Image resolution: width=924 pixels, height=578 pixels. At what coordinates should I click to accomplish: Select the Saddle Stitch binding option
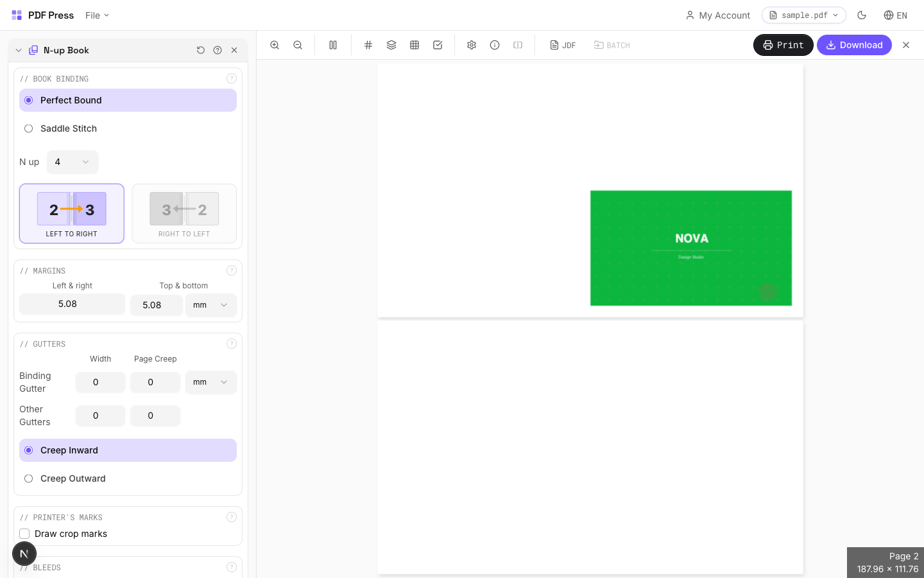[28, 128]
